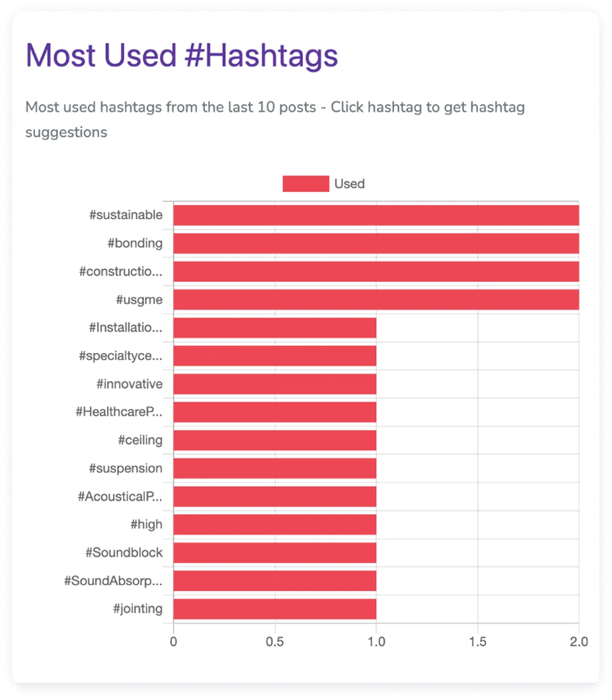Image resolution: width=612 pixels, height=700 pixels.
Task: Open the #innovative hashtag label
Action: tap(129, 384)
